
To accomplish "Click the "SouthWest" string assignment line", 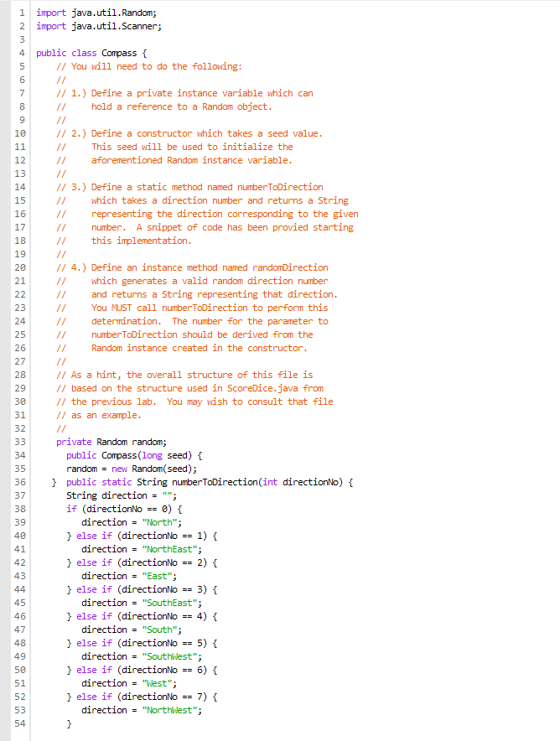I will point(142,656).
